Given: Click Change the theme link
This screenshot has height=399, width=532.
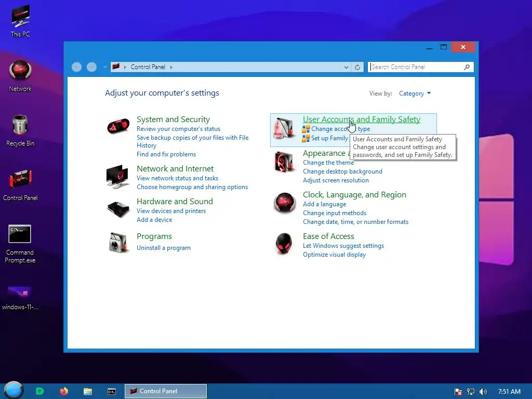Looking at the screenshot, I should (x=328, y=163).
